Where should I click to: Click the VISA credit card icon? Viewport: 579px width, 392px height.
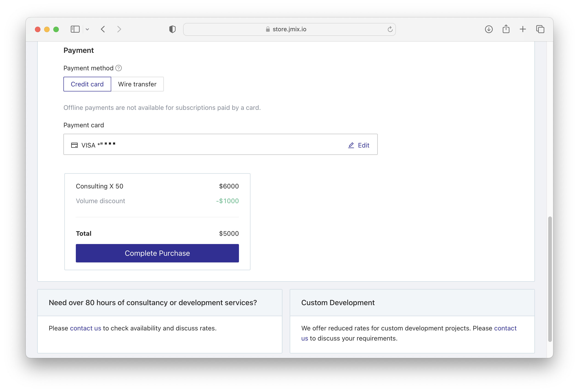coord(74,145)
